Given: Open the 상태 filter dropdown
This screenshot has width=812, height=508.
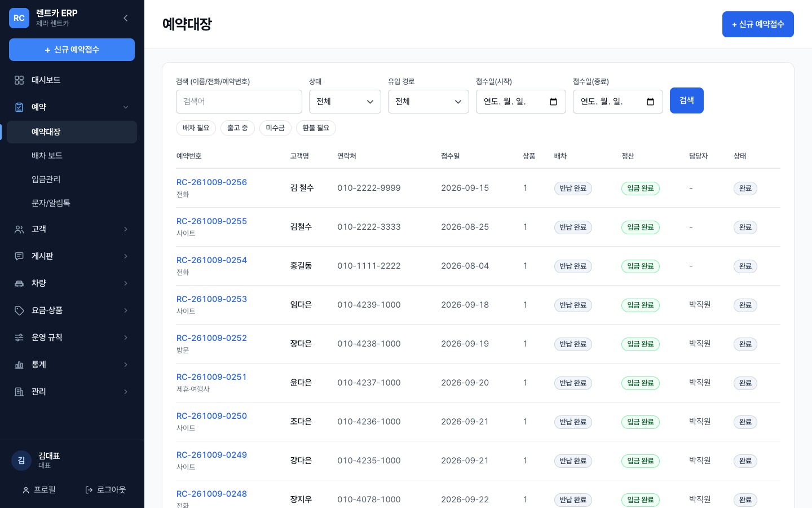Looking at the screenshot, I should (345, 102).
